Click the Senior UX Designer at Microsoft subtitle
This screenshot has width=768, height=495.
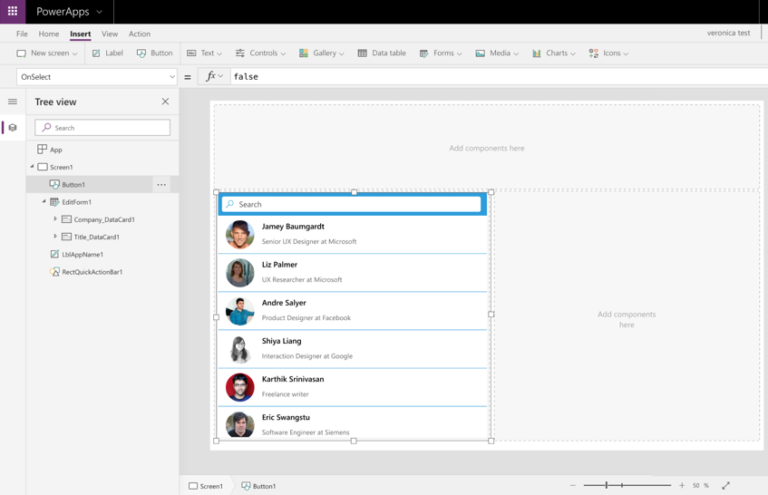309,241
